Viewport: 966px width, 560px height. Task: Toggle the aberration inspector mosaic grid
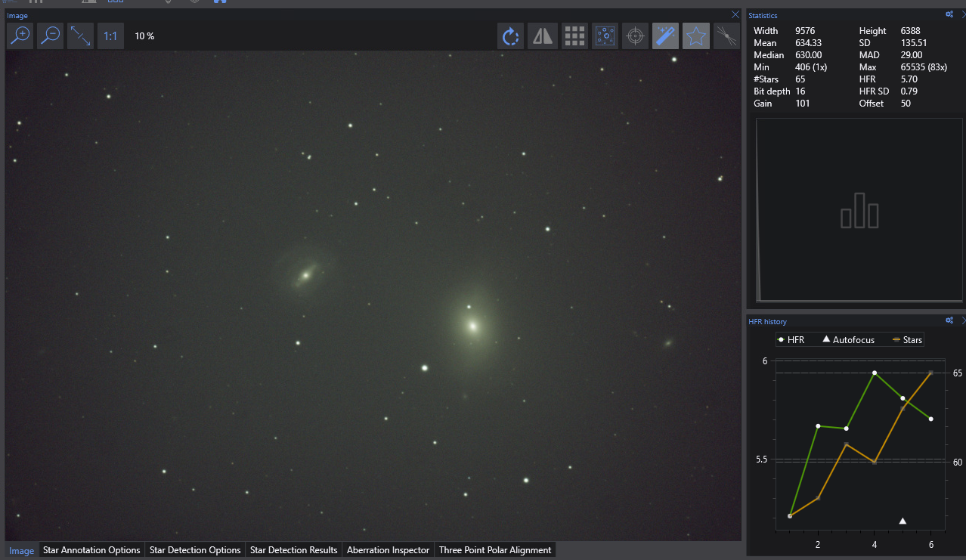pos(575,36)
